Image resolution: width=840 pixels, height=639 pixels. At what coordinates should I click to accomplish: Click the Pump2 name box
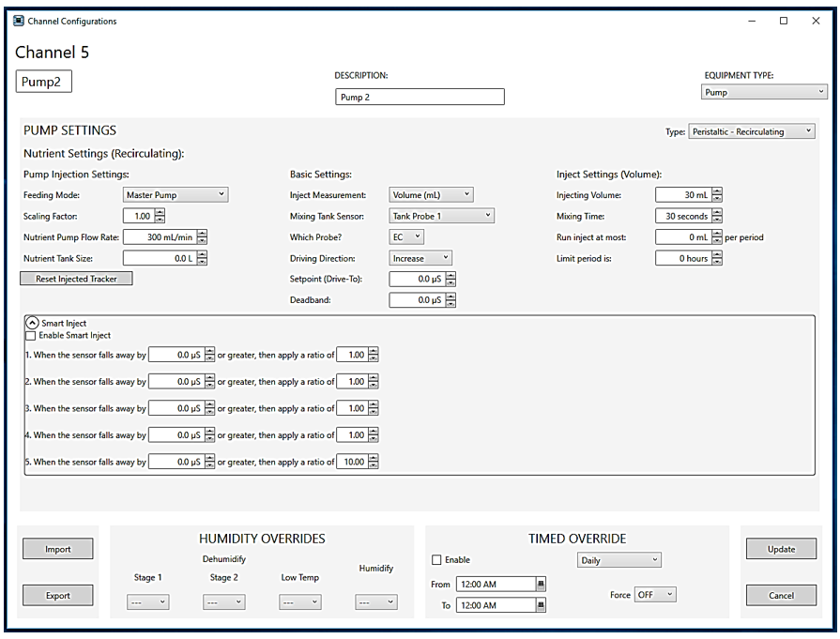click(x=43, y=82)
